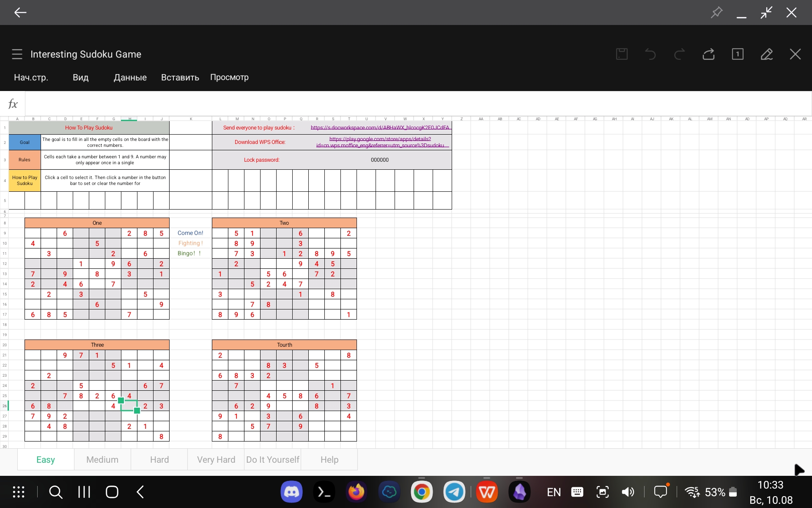Open the hamburger side menu
The width and height of the screenshot is (812, 508).
(16, 54)
